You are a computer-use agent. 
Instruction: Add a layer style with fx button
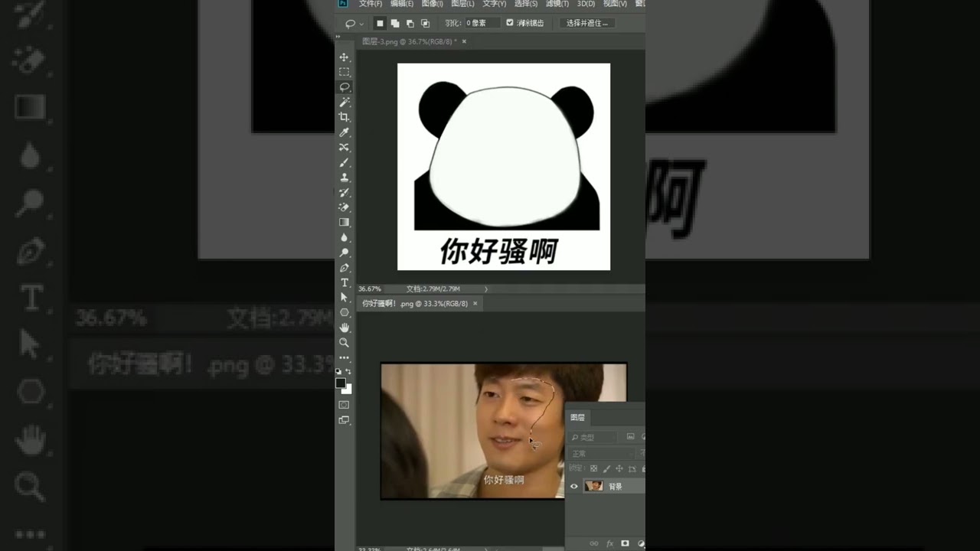click(x=610, y=543)
